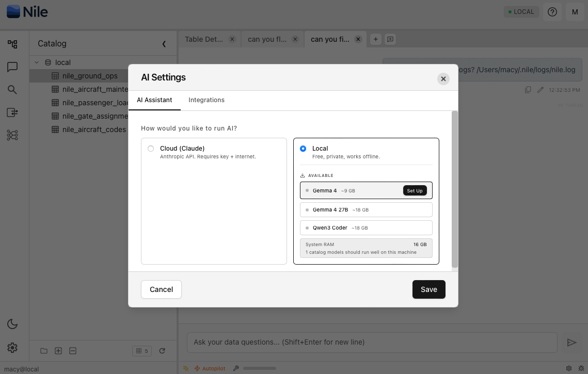Collapse the Catalog panel with the chevron
This screenshot has width=588, height=374.
point(164,44)
